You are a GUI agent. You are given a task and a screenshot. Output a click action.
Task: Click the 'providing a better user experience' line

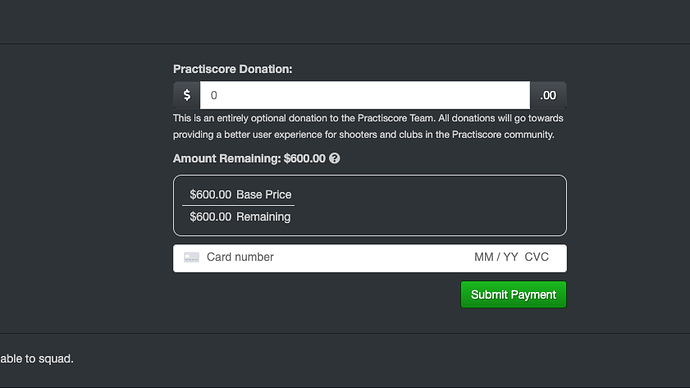[x=363, y=135]
